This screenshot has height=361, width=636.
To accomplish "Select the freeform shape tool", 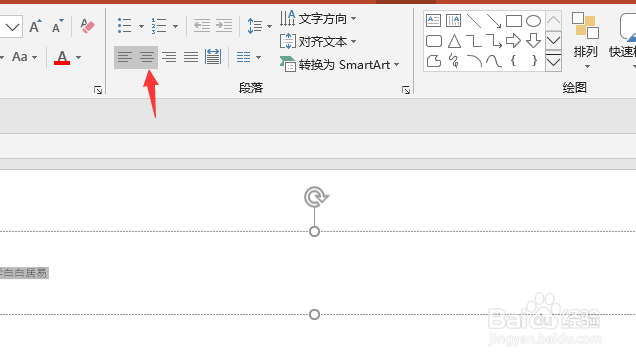I will (434, 61).
